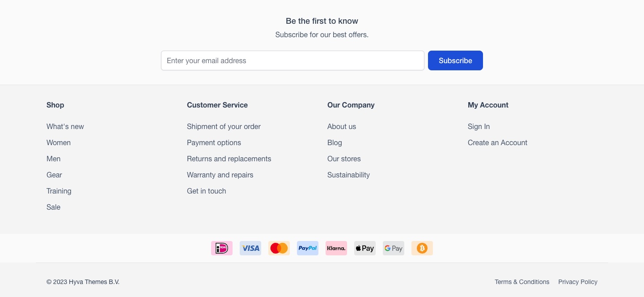This screenshot has width=644, height=297.
Task: Click the Google Pay icon
Action: [x=394, y=248]
